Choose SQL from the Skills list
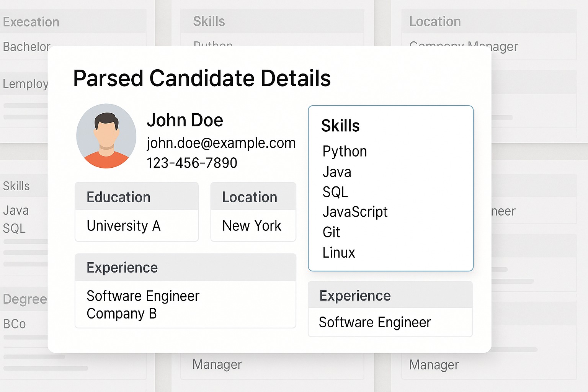 point(335,192)
